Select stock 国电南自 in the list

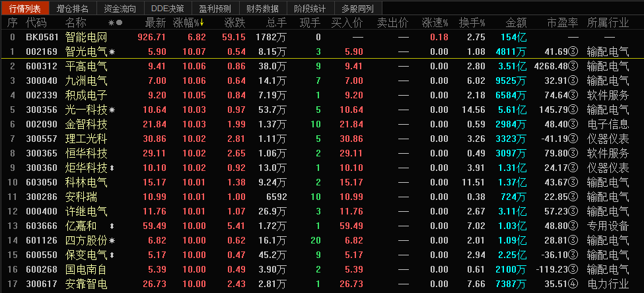click(x=87, y=269)
